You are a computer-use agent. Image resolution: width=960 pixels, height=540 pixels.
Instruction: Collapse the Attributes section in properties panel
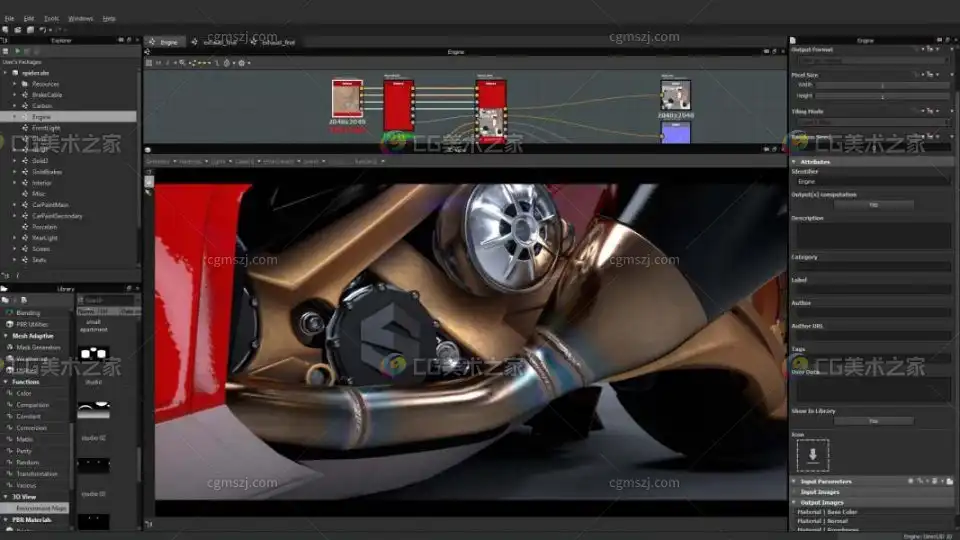(x=795, y=161)
